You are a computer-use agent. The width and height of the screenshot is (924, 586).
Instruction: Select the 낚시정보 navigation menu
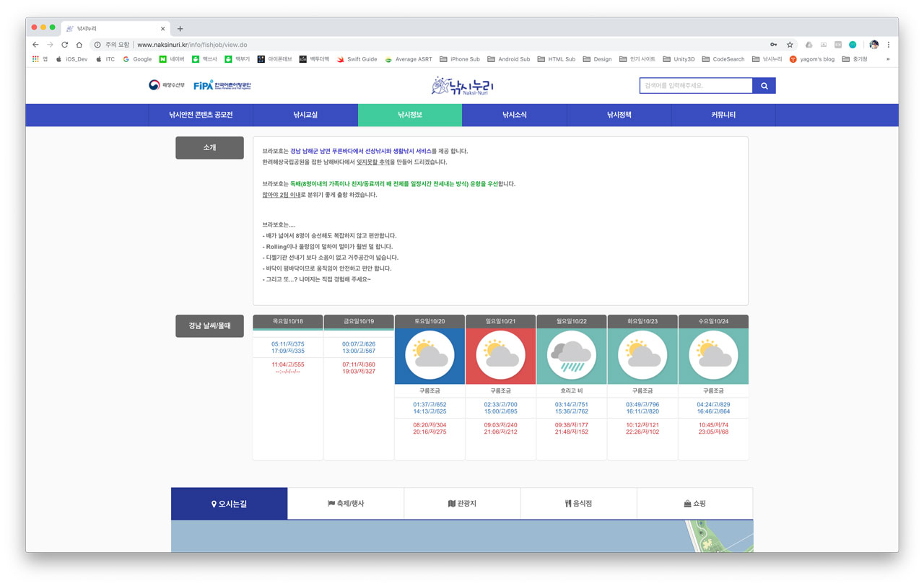409,115
